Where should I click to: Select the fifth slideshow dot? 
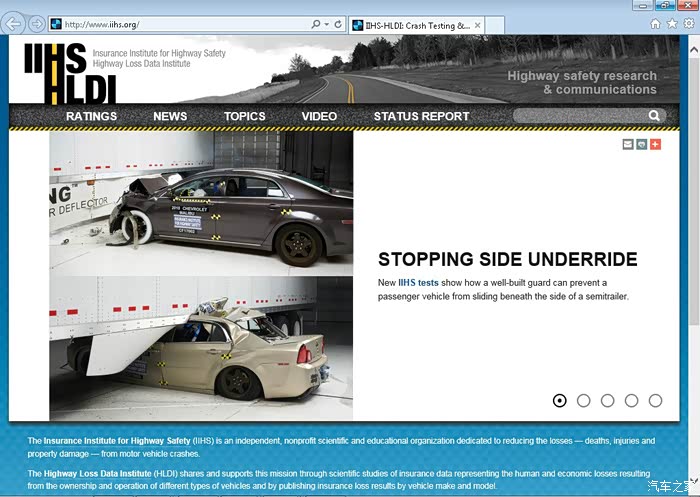pyautogui.click(x=655, y=401)
